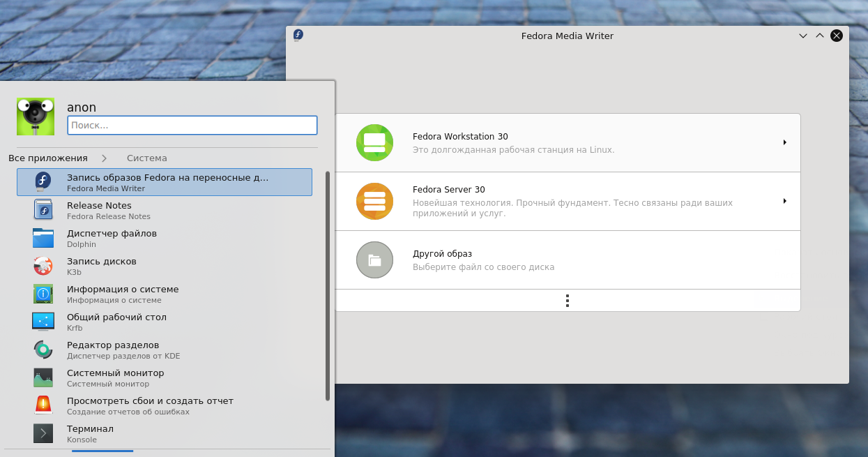Click the anon user avatar picture
Screen dimensions: 868x457
pos(36,117)
